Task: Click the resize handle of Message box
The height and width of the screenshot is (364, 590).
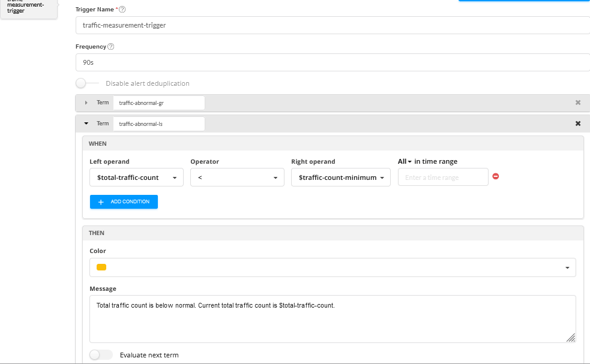Action: [571, 338]
